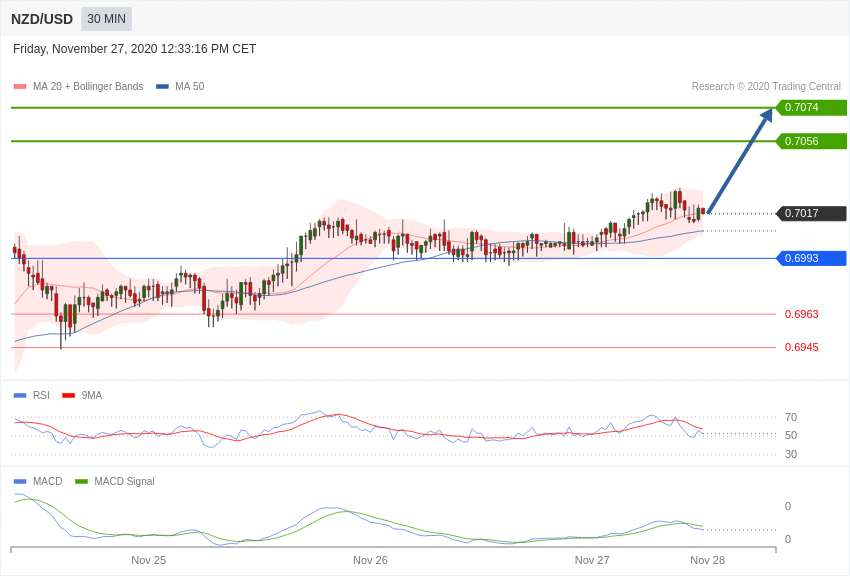Click the 0.7074 resistance price tag
Screen dimensions: 850x576
pyautogui.click(x=811, y=107)
